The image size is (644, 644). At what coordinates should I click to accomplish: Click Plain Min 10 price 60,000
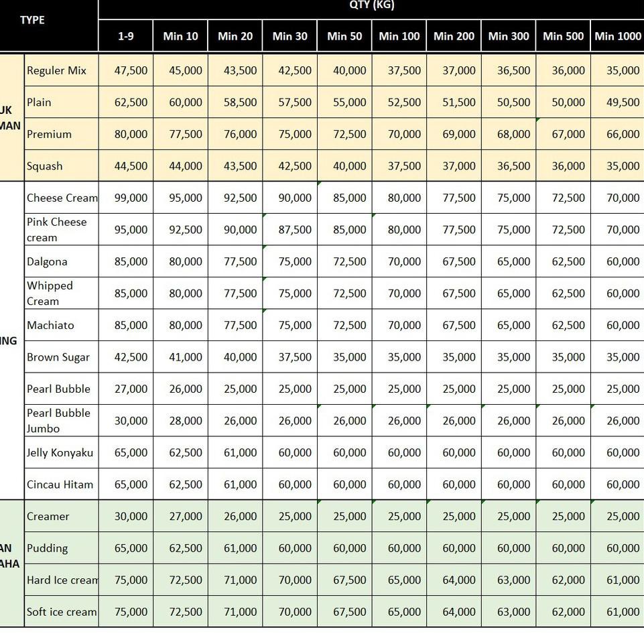coord(180,102)
